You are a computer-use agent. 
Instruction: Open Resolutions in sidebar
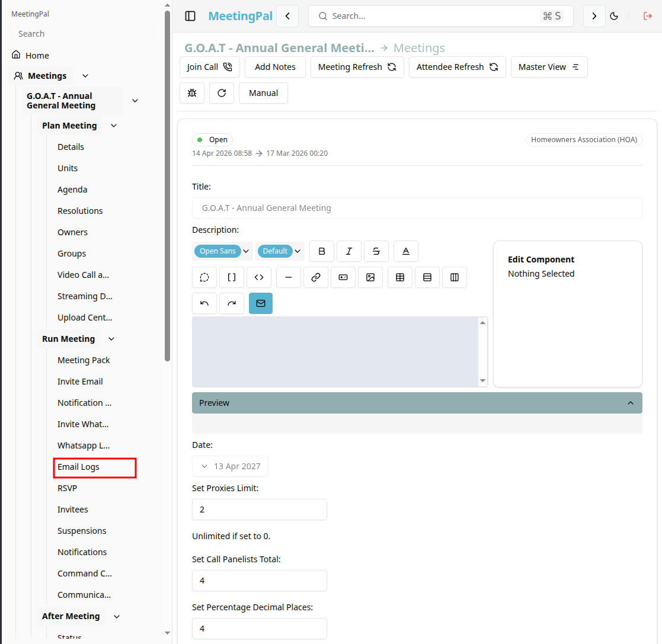80,211
